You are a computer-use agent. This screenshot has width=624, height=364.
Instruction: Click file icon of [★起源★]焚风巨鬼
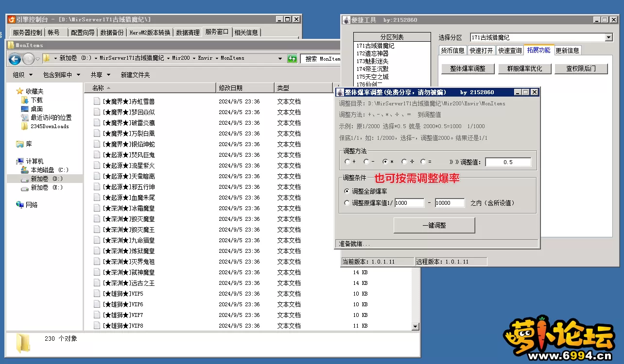tap(97, 155)
